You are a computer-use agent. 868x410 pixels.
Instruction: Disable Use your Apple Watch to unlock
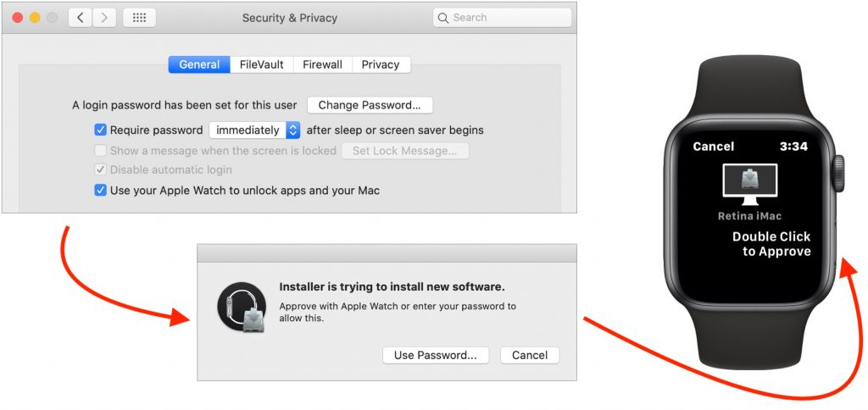point(101,191)
